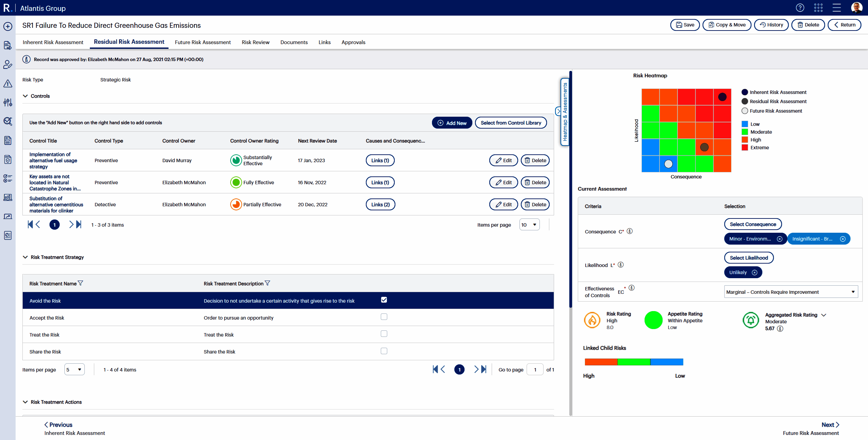Open the nine-dot apps grid icon
Image resolution: width=868 pixels, height=440 pixels.
818,8
